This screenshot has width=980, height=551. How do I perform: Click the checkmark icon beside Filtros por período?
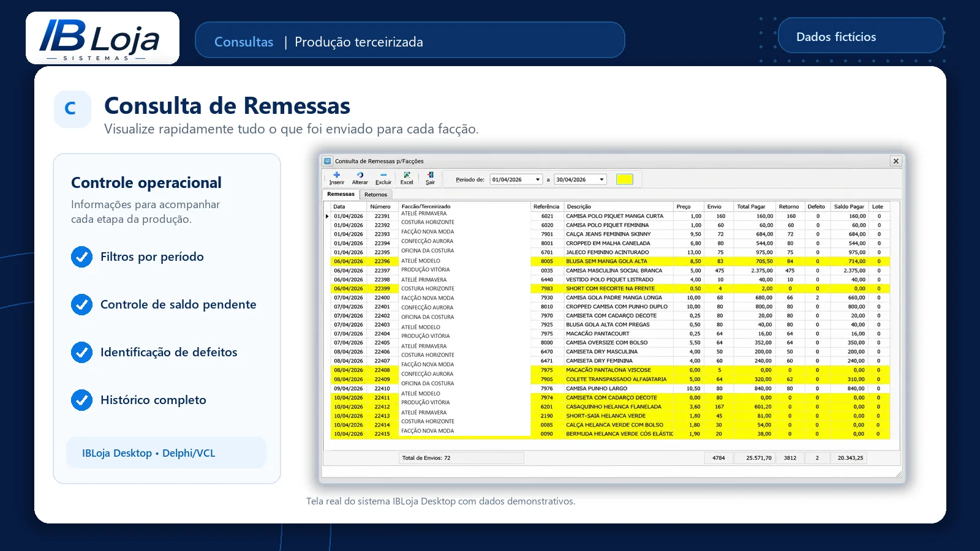pos(81,257)
